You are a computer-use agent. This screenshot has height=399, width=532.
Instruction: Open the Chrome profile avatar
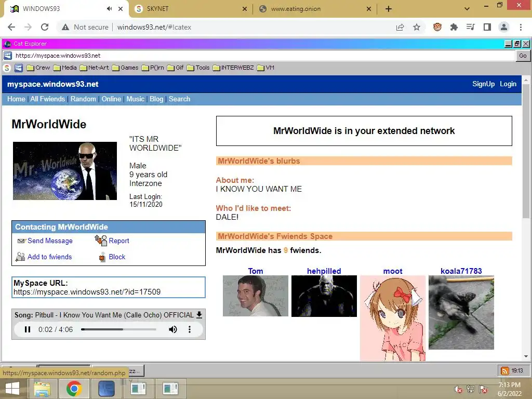504,27
